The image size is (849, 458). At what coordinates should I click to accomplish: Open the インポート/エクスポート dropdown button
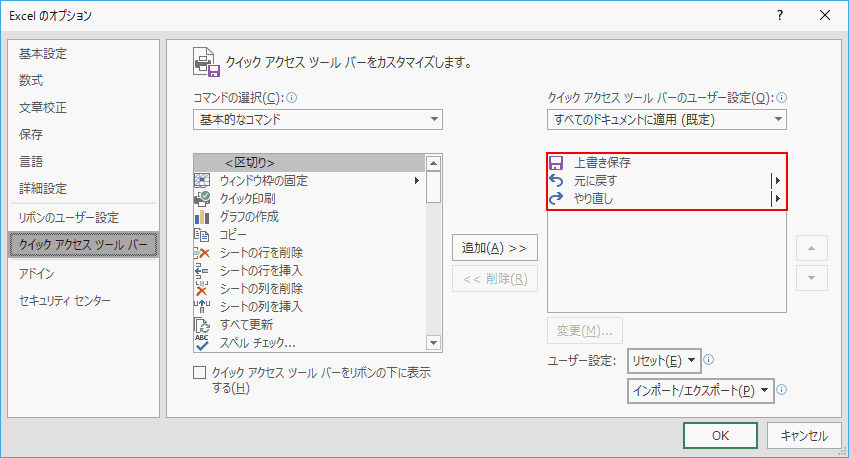point(701,391)
